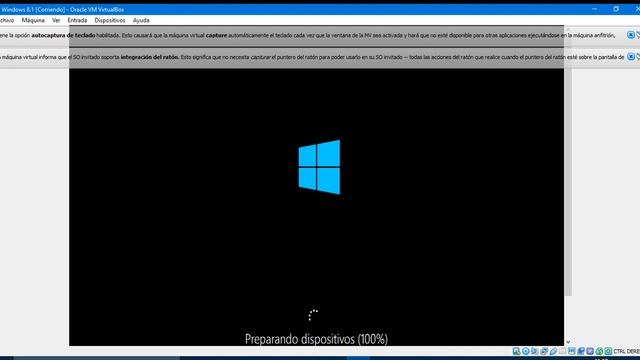Image resolution: width=640 pixels, height=360 pixels.
Task: Click the optical disc status icon
Action: point(526,351)
